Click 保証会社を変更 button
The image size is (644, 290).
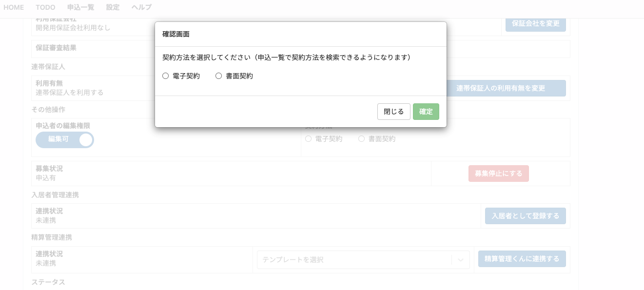tap(536, 23)
